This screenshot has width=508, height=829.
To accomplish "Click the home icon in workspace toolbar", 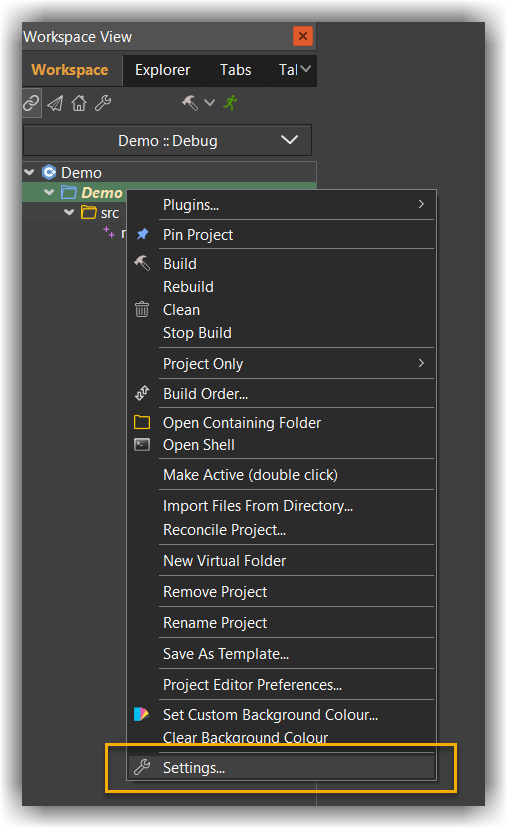I will (x=79, y=103).
